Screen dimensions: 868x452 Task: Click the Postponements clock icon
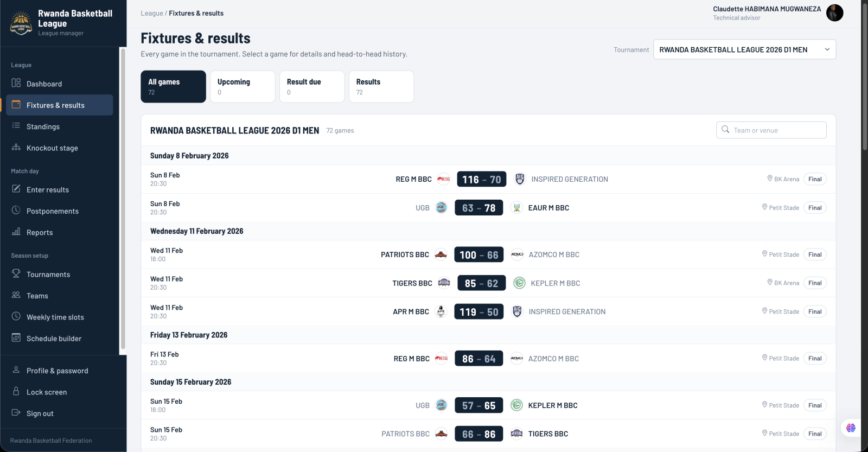(x=16, y=211)
